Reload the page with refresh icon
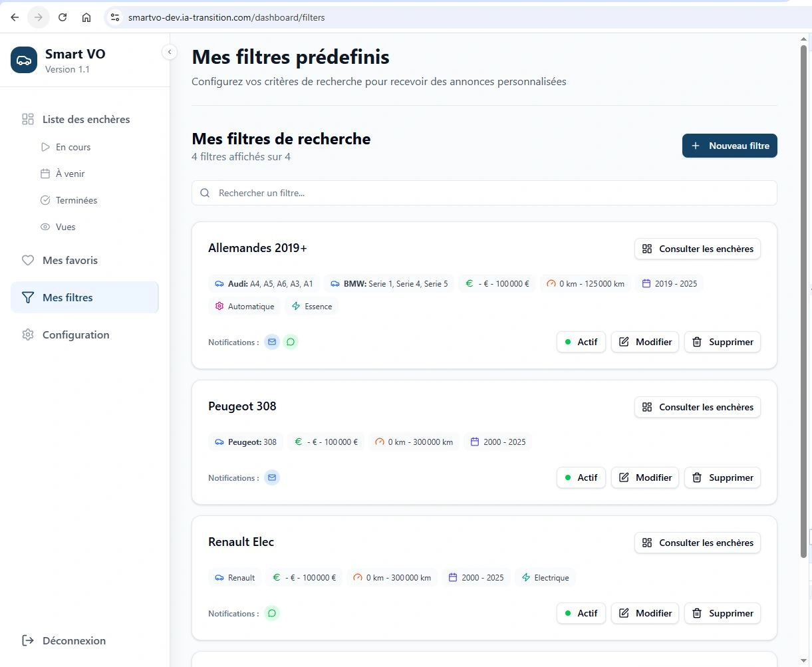812x667 pixels. [x=63, y=17]
